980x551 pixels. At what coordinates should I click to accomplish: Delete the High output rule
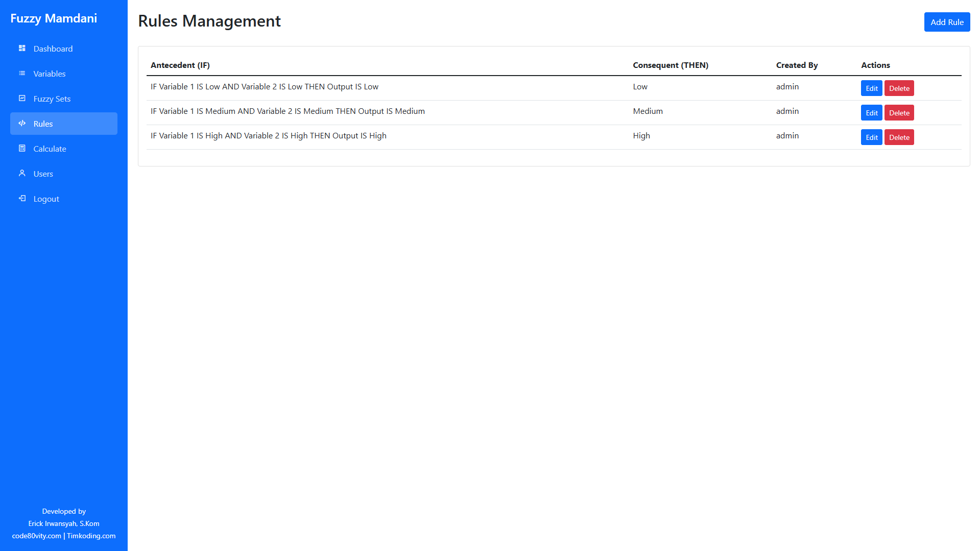[x=899, y=137]
